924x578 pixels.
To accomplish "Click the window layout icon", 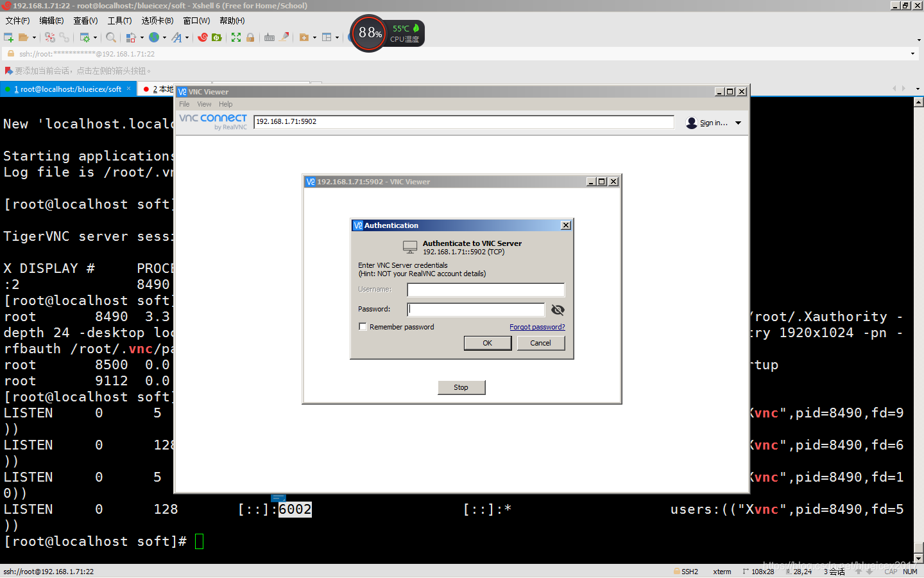I will [x=327, y=37].
